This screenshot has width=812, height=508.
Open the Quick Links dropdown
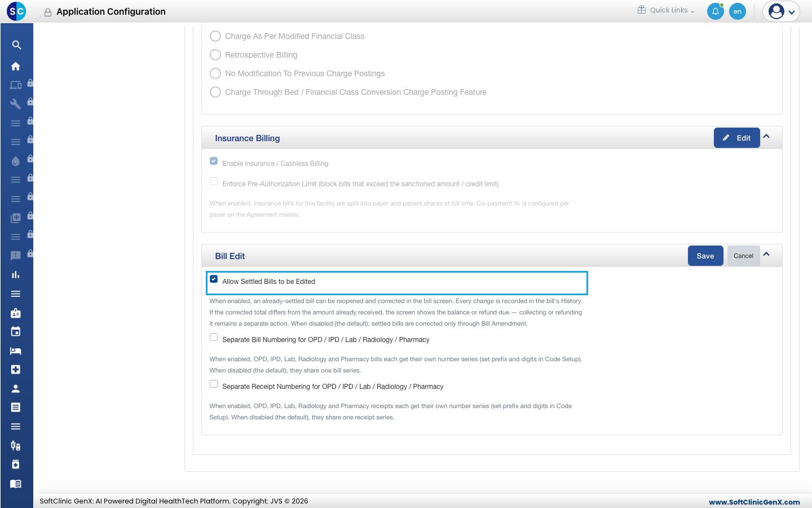click(666, 10)
